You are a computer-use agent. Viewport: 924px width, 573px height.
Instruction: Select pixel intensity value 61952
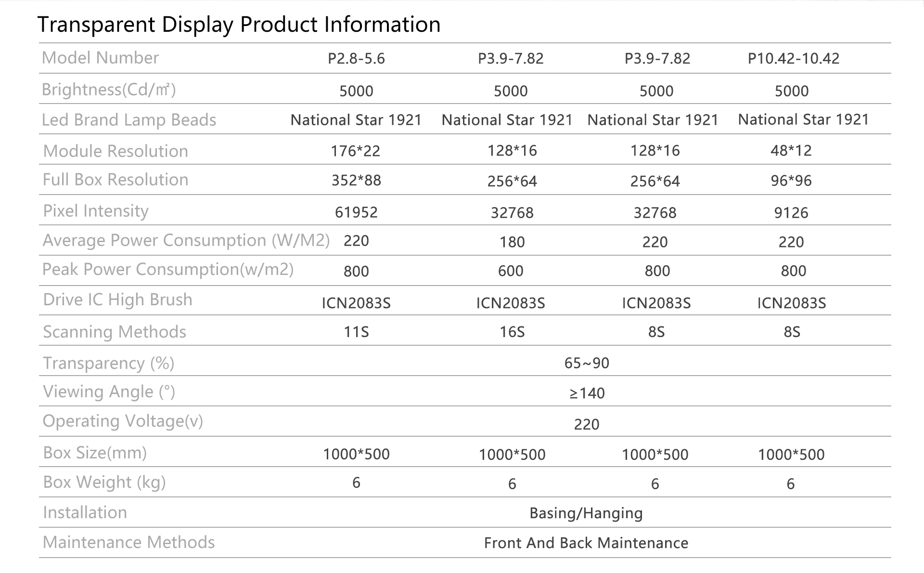356,212
